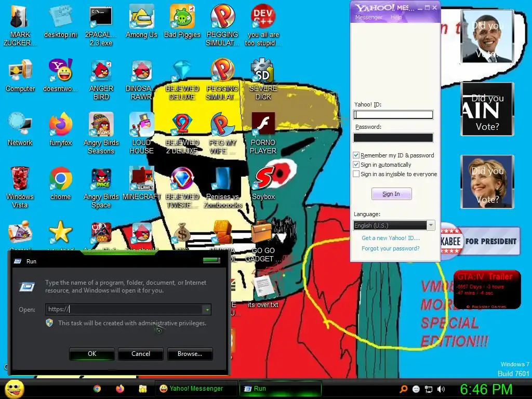Click the network tray icon

(x=429, y=389)
